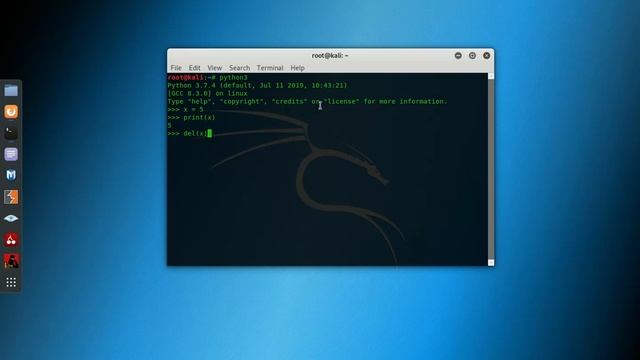This screenshot has height=360, width=640.
Task: Launch the red Cherrytree dock icon
Action: (x=11, y=240)
